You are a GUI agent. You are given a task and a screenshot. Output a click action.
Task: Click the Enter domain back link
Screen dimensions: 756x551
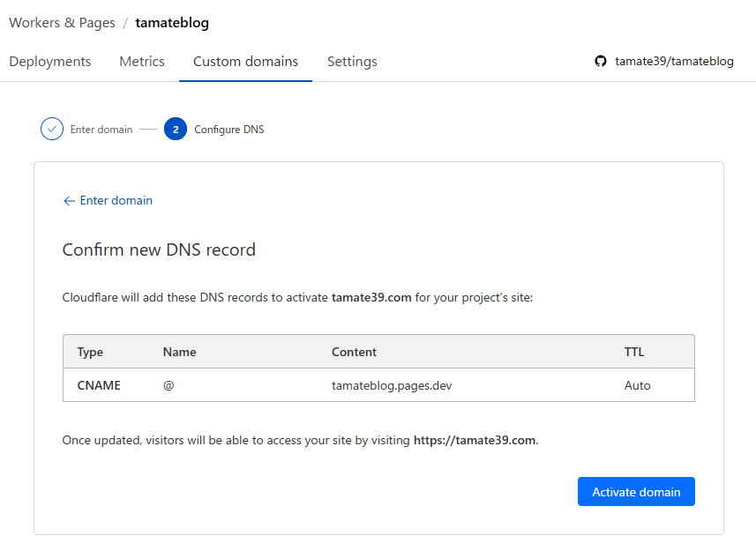pyautogui.click(x=116, y=201)
